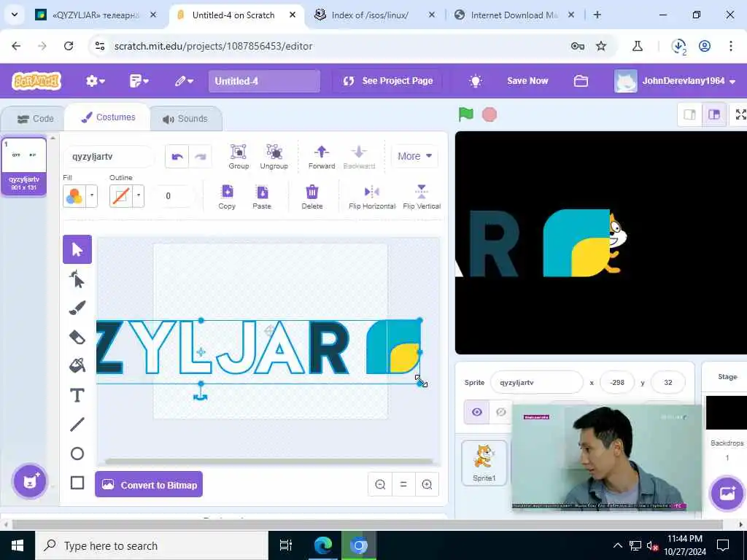Open the Settings gear dropdown

click(96, 81)
